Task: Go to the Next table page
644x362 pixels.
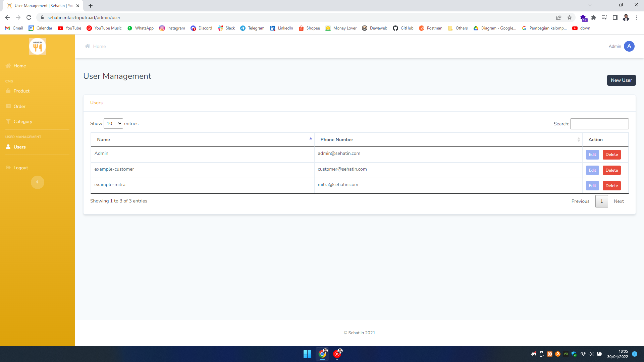Action: point(619,201)
